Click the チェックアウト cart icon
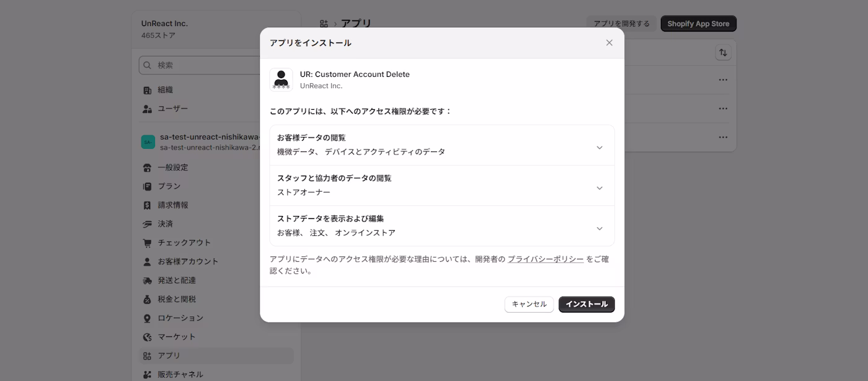 147,243
